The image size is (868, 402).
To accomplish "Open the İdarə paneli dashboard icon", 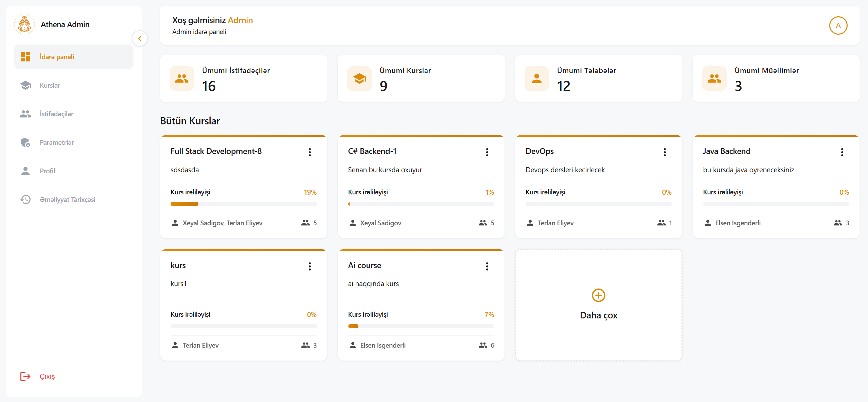I will tap(25, 57).
